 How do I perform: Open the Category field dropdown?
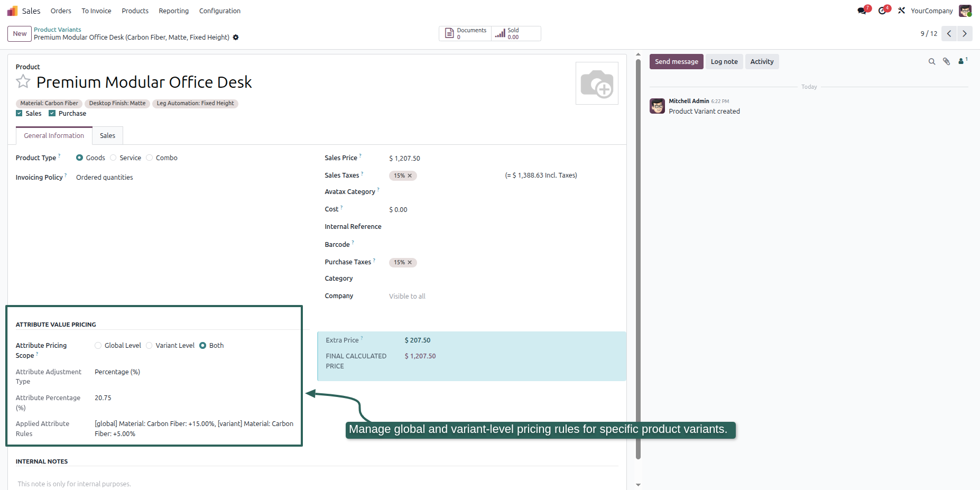(x=504, y=279)
